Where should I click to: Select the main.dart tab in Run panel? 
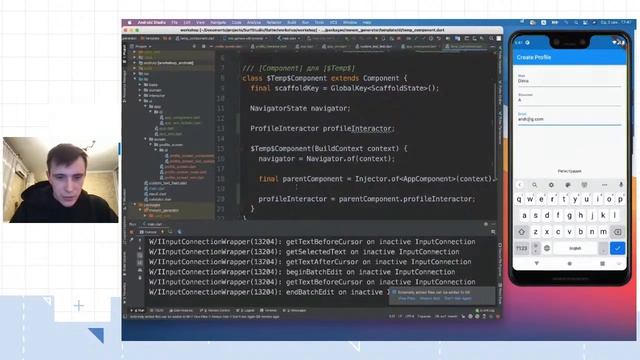[153, 224]
